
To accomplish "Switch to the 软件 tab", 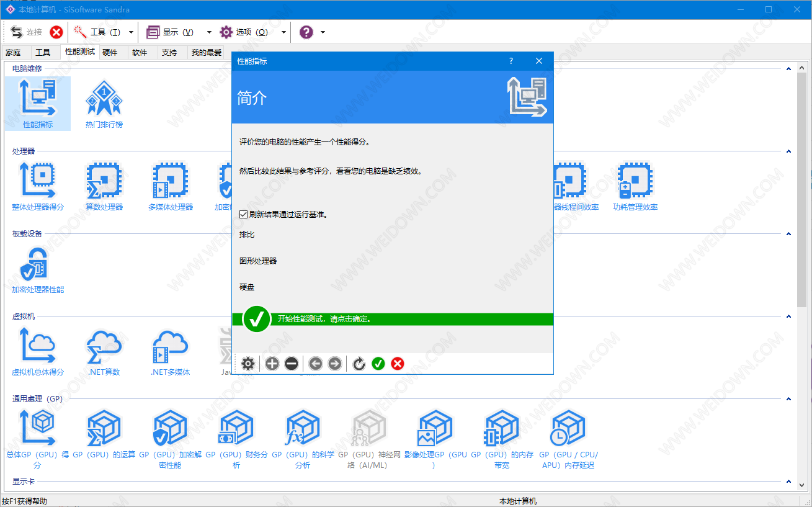I will click(x=140, y=53).
